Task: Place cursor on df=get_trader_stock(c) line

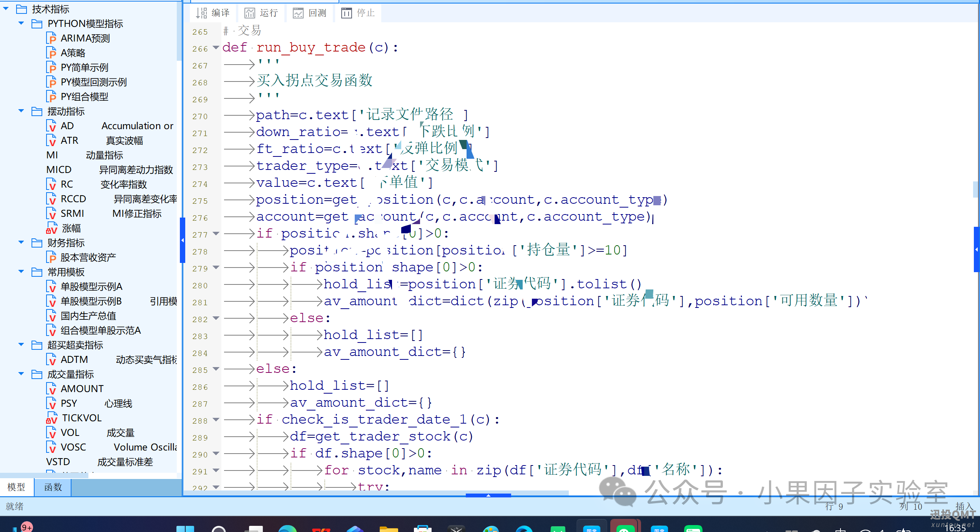Action: click(381, 436)
